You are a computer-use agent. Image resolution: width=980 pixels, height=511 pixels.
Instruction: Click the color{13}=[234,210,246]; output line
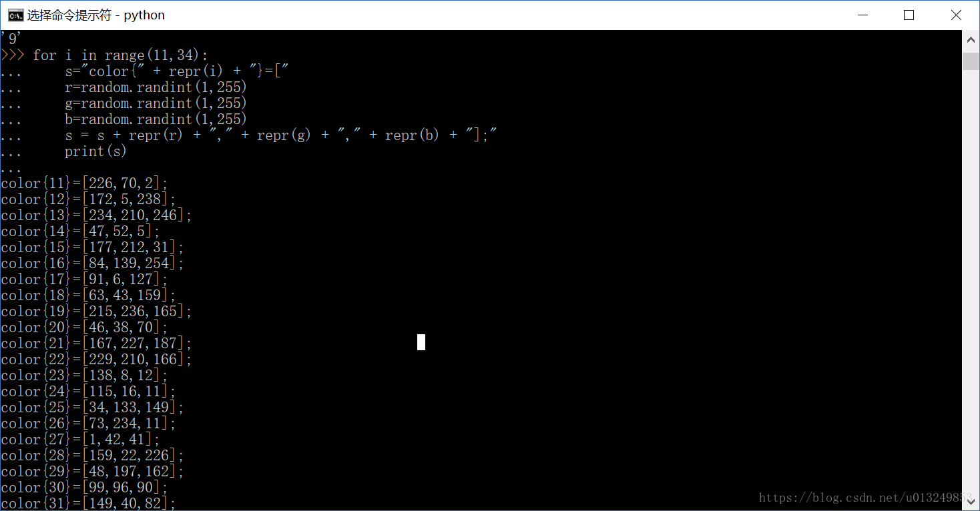tap(97, 215)
